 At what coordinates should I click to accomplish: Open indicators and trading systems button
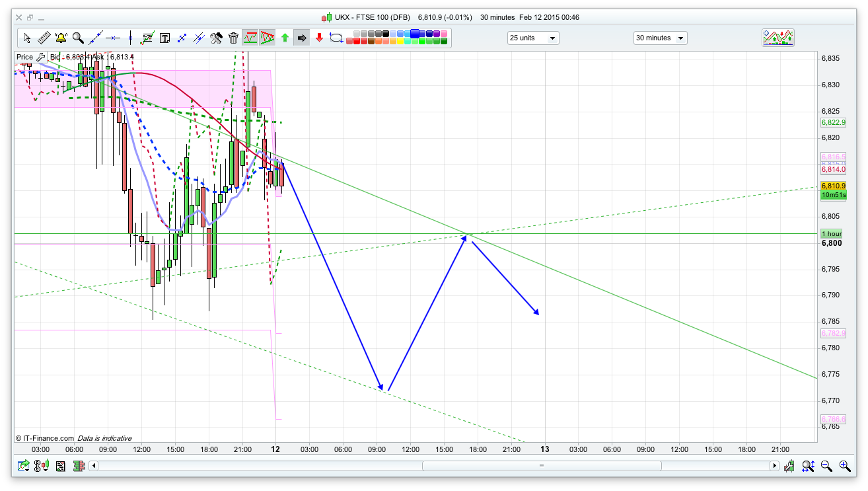pyautogui.click(x=778, y=38)
